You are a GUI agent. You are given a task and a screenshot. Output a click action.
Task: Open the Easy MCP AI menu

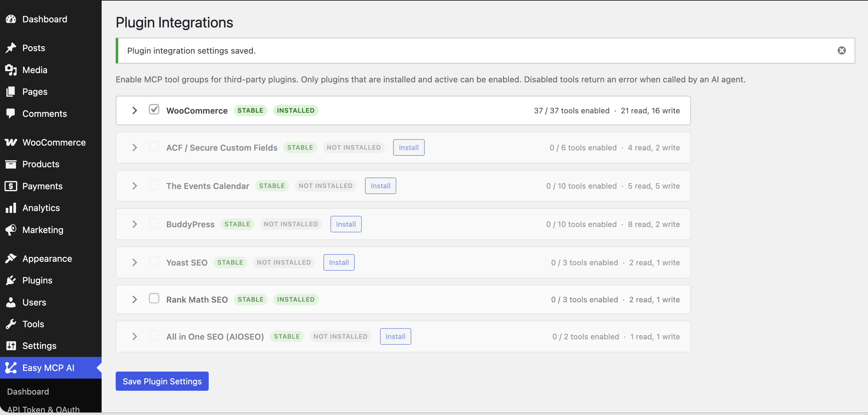coord(50,367)
